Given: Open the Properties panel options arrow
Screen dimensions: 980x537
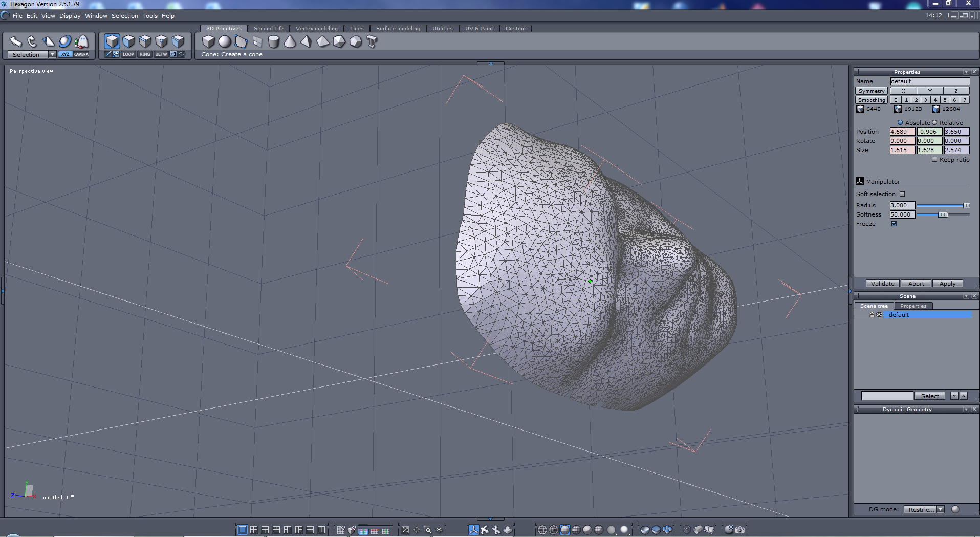Looking at the screenshot, I should tap(966, 72).
